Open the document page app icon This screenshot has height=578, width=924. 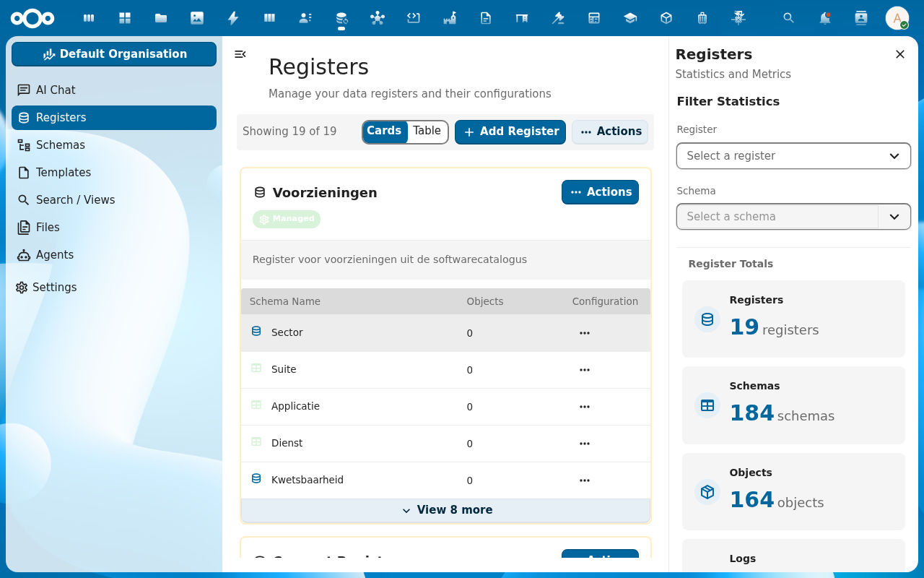(x=486, y=18)
